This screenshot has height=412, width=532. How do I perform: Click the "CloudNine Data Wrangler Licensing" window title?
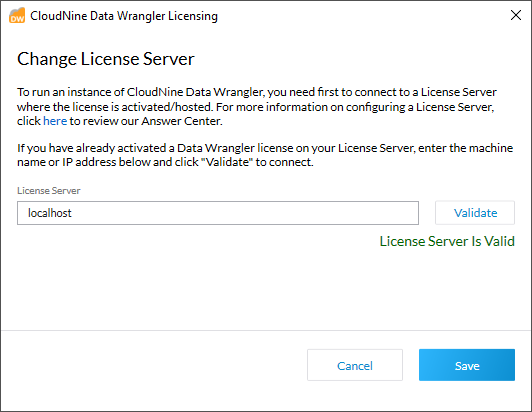coord(124,16)
